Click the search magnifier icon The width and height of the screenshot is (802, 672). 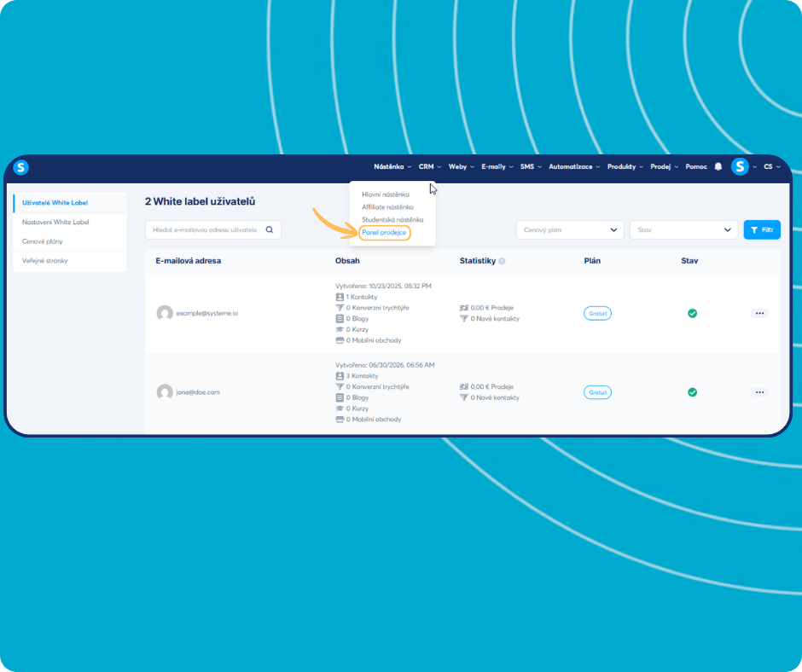click(270, 230)
